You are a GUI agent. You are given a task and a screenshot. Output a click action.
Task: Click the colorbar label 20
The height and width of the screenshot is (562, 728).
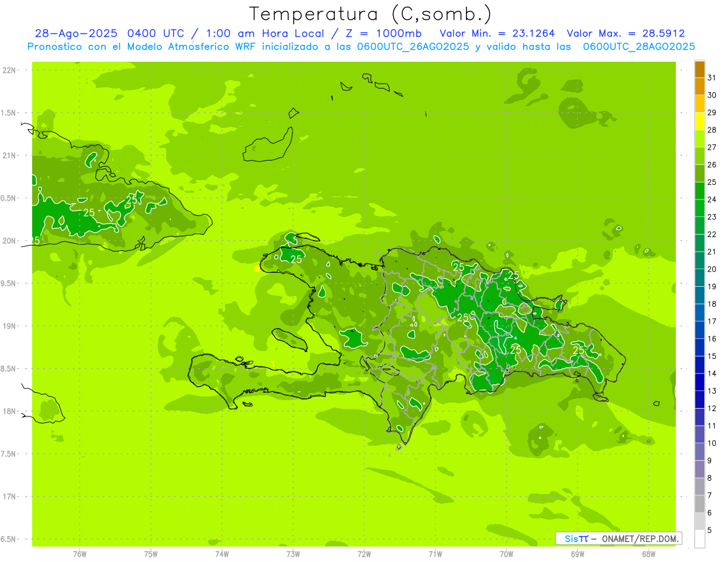click(712, 269)
